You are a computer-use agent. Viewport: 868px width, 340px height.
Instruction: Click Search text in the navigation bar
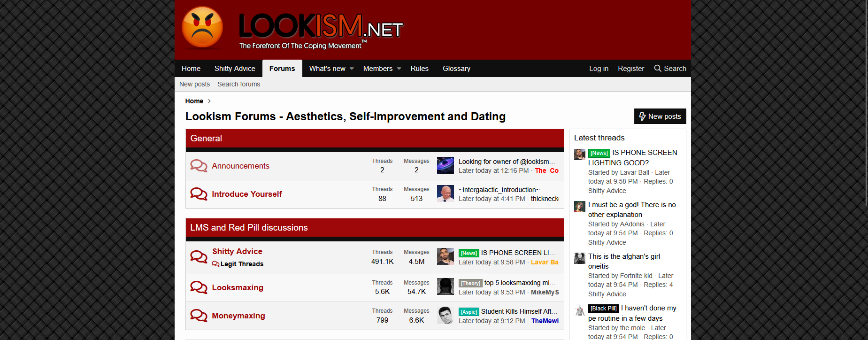[x=675, y=69]
